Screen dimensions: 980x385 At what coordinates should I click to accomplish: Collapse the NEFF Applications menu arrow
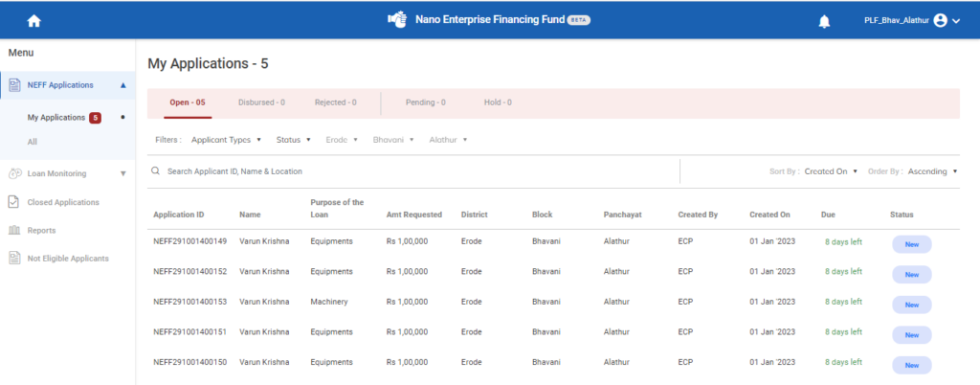(122, 85)
